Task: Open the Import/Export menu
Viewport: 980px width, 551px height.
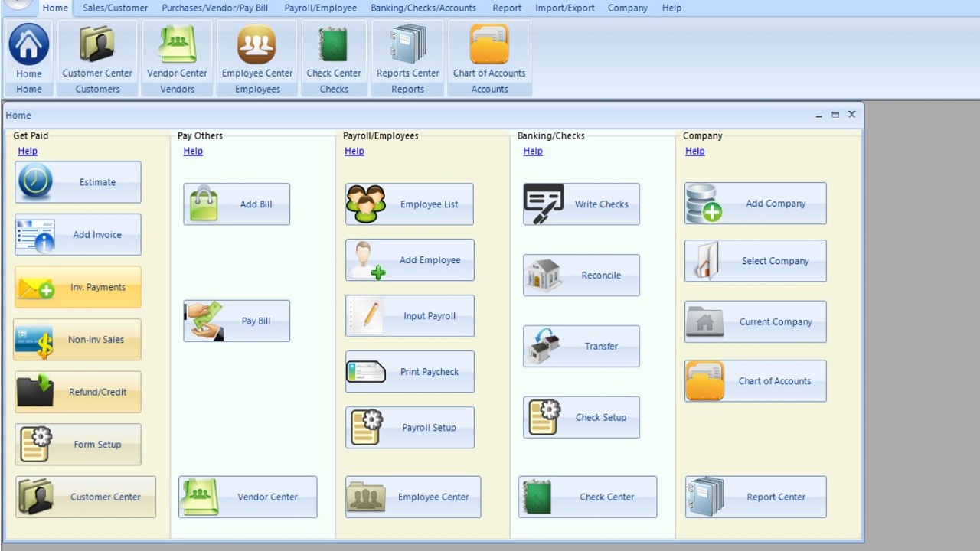Action: (564, 8)
